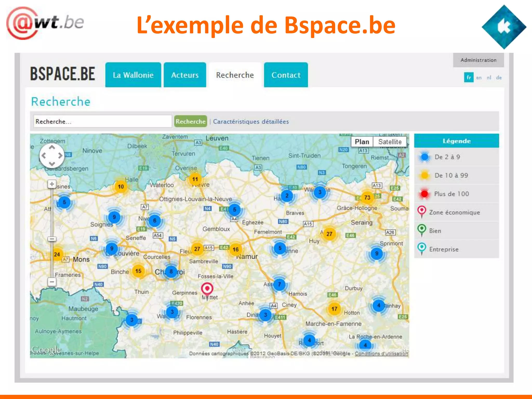Open cluster 5 near Éghezée
This screenshot has height=399, width=532.
[234, 209]
